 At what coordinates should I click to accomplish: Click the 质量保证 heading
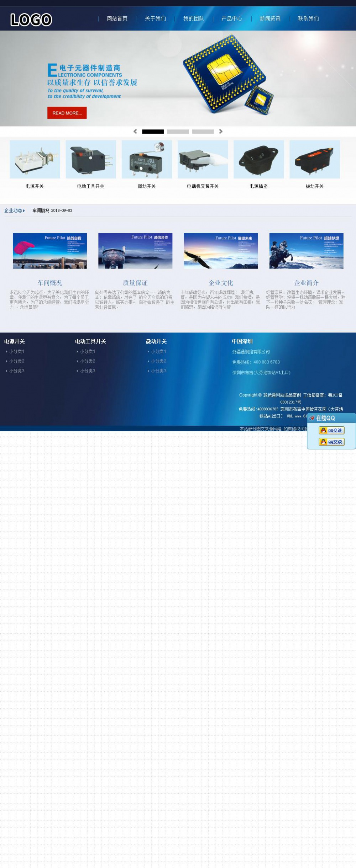(135, 283)
